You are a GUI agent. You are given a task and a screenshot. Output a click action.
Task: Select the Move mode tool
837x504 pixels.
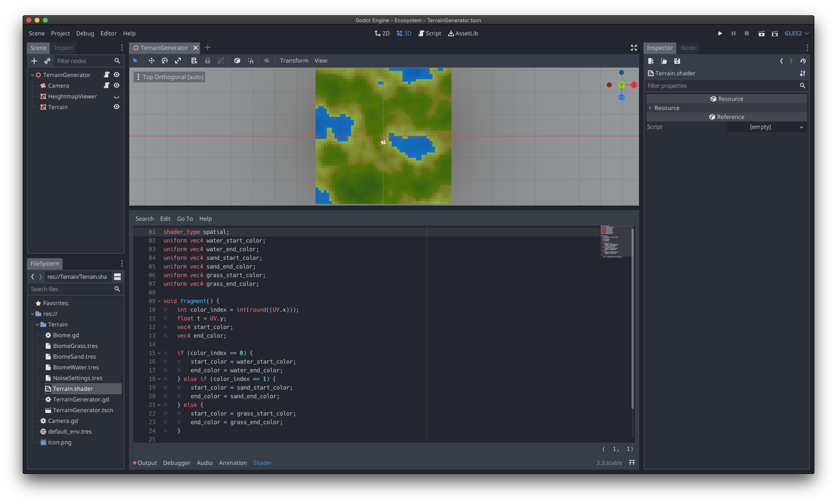[x=152, y=61]
